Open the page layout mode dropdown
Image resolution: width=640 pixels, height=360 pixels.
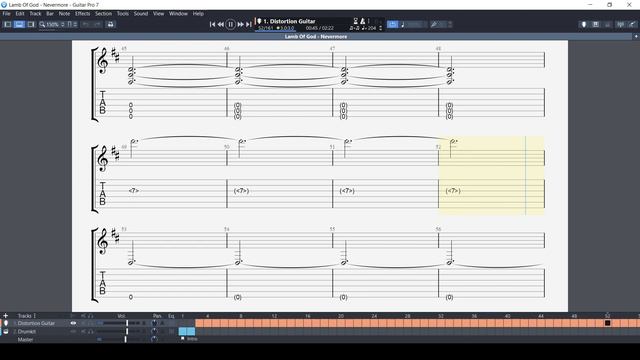click(x=72, y=24)
